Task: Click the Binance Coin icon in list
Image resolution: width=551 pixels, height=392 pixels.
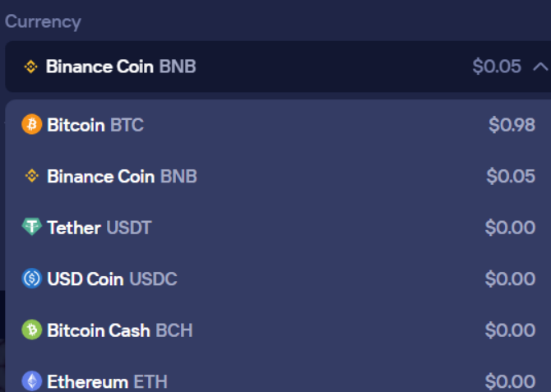Action: (x=31, y=176)
